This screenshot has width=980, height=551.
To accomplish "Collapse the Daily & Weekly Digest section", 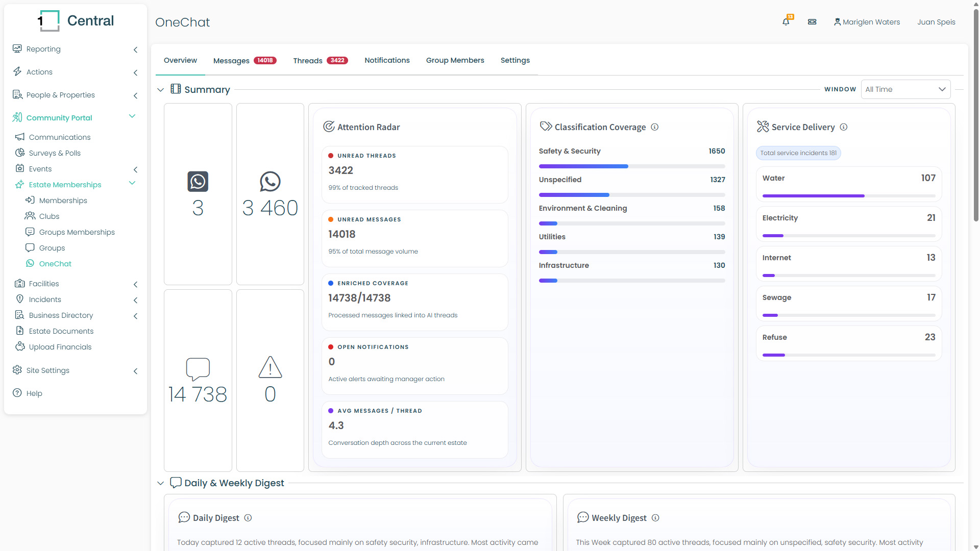I will [x=161, y=483].
